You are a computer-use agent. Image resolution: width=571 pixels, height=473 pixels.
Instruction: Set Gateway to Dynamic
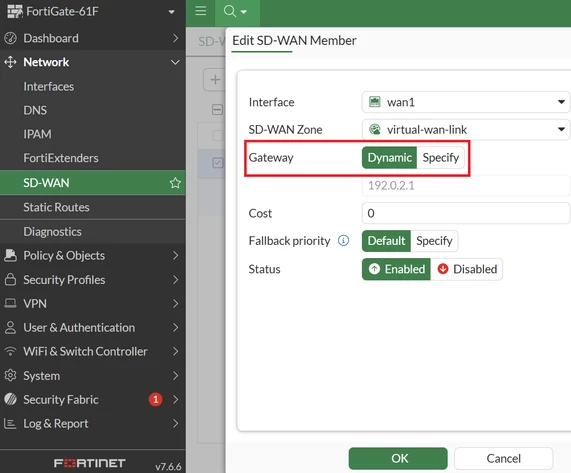(x=389, y=158)
